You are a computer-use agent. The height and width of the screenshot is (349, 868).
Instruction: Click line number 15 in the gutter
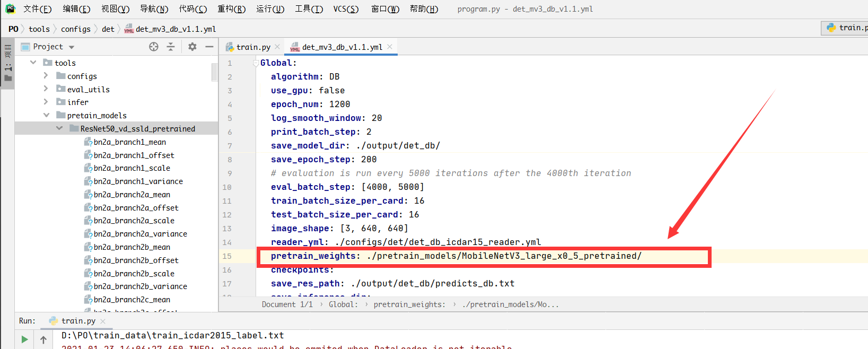pyautogui.click(x=227, y=256)
